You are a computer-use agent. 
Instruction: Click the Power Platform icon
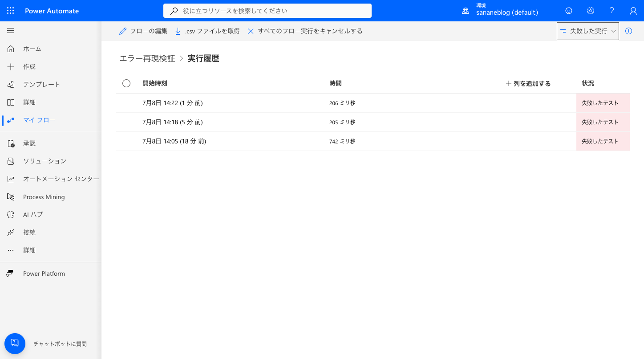coord(10,273)
